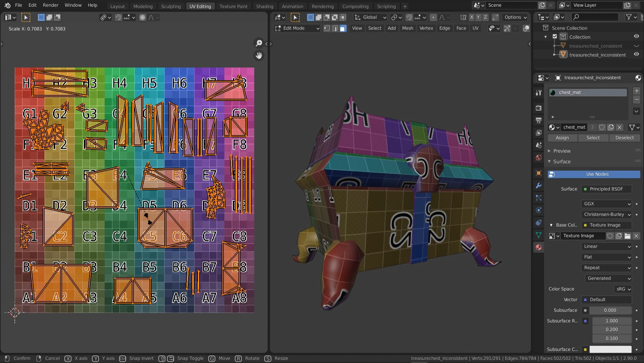This screenshot has height=363, width=644.
Task: Switch to the Texture Paint workspace tab
Action: pos(233,6)
